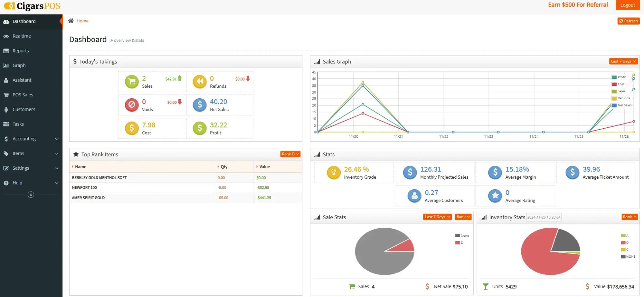Expand the Settings sidebar menu

[x=31, y=168]
